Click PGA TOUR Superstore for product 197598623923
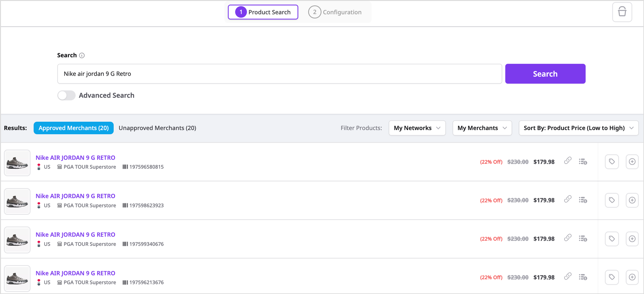The width and height of the screenshot is (644, 294). click(90, 205)
